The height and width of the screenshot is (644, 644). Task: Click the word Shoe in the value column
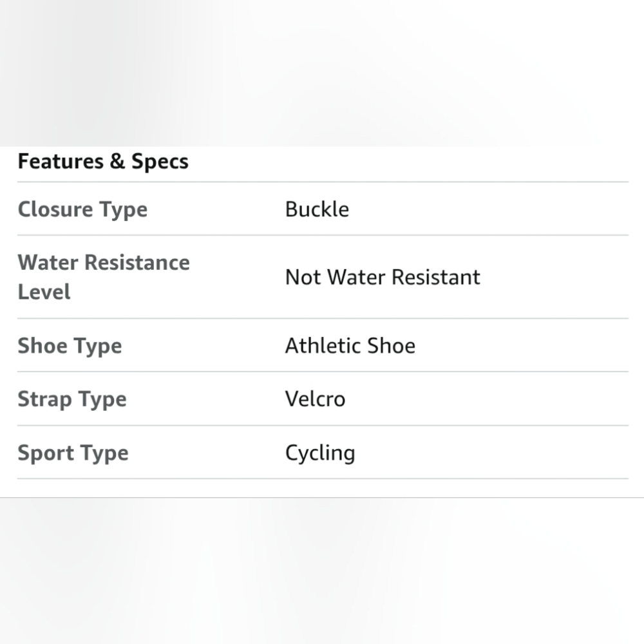pyautogui.click(x=391, y=346)
